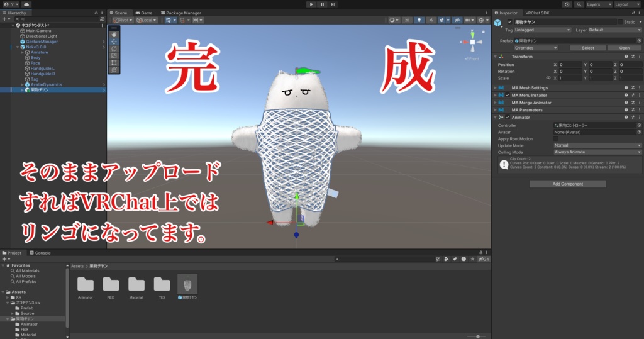Click Transform component help icon
The width and height of the screenshot is (644, 339).
click(x=626, y=57)
